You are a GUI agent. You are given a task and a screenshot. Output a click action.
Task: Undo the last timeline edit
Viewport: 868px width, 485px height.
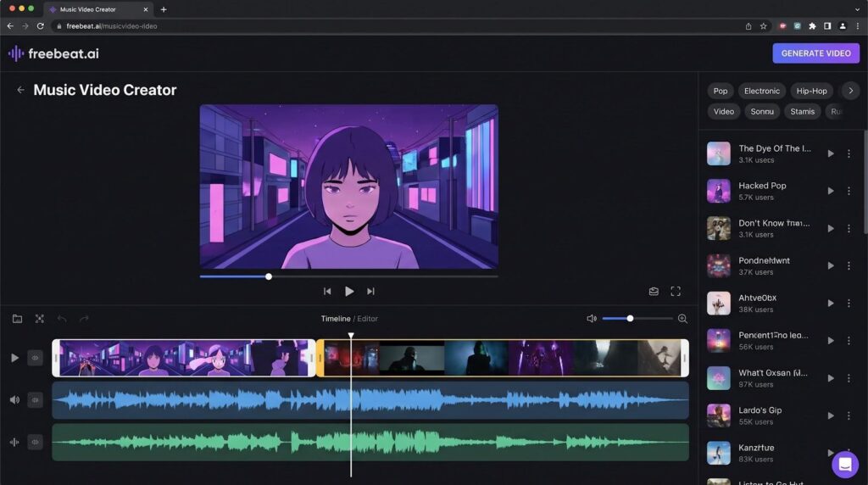(x=62, y=319)
